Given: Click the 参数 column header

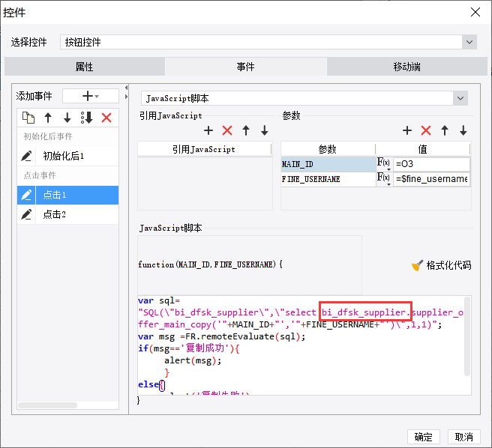Looking at the screenshot, I should pos(328,149).
